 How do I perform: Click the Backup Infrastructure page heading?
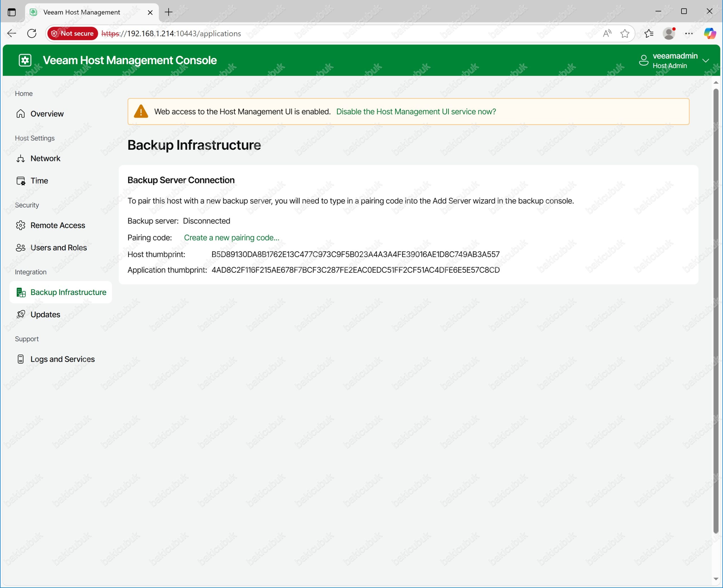tap(194, 145)
